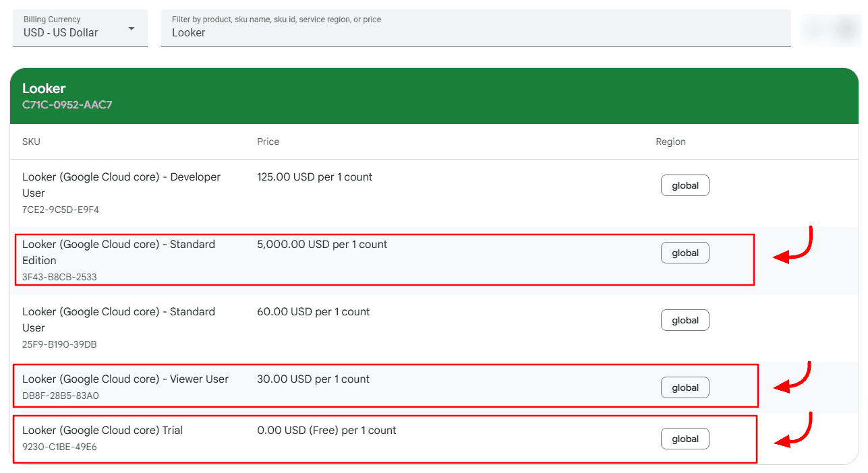Click the Price column header
Viewport: 868px width, 473px height.
click(x=268, y=141)
